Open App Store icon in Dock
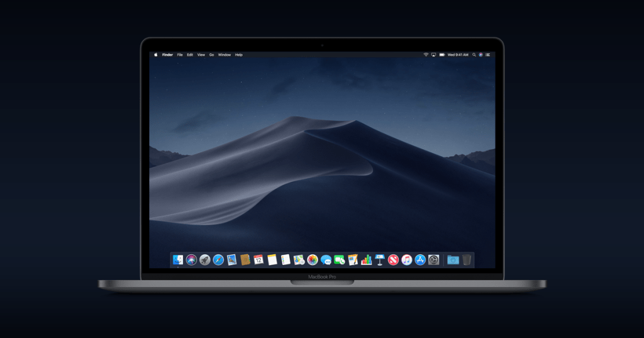Screen dimensions: 644x338 tap(420, 260)
